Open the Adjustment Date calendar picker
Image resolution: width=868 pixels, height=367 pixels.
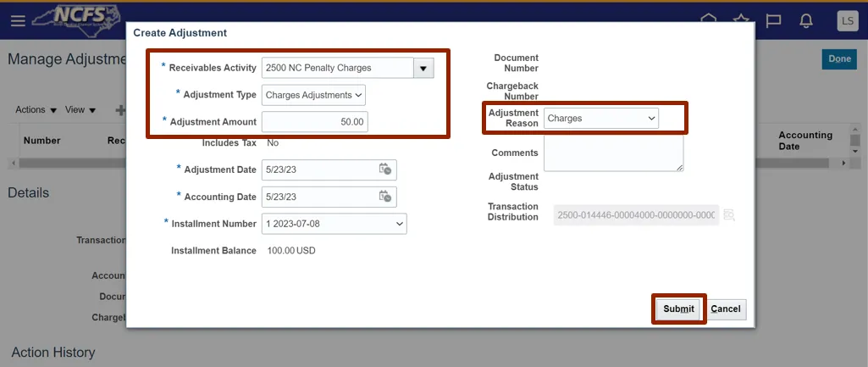(x=385, y=170)
